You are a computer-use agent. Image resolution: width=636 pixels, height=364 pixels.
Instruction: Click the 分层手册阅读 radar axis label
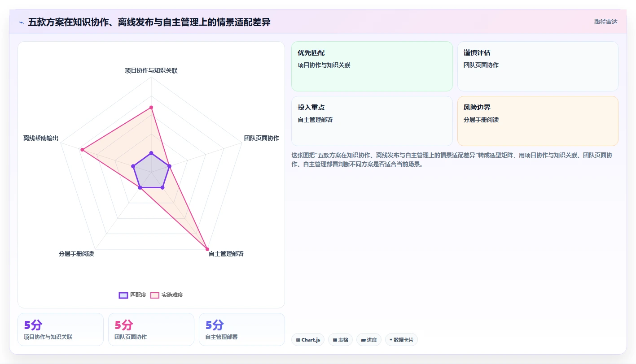76,254
